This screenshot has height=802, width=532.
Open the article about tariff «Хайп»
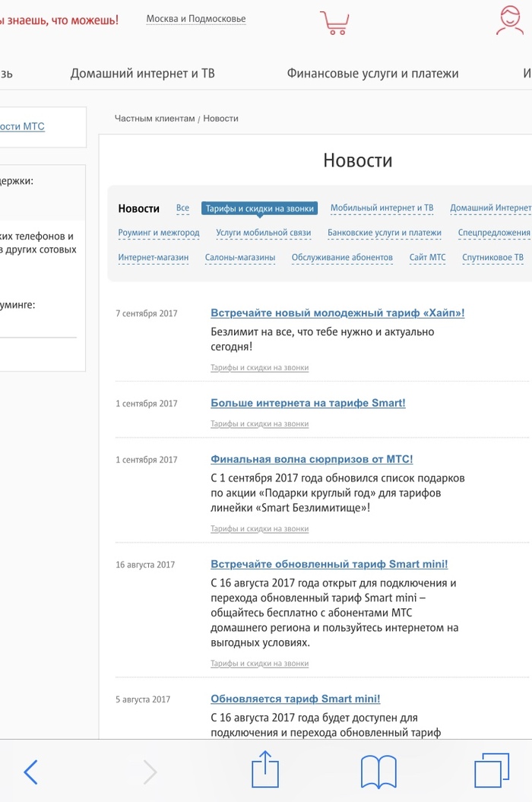[337, 313]
